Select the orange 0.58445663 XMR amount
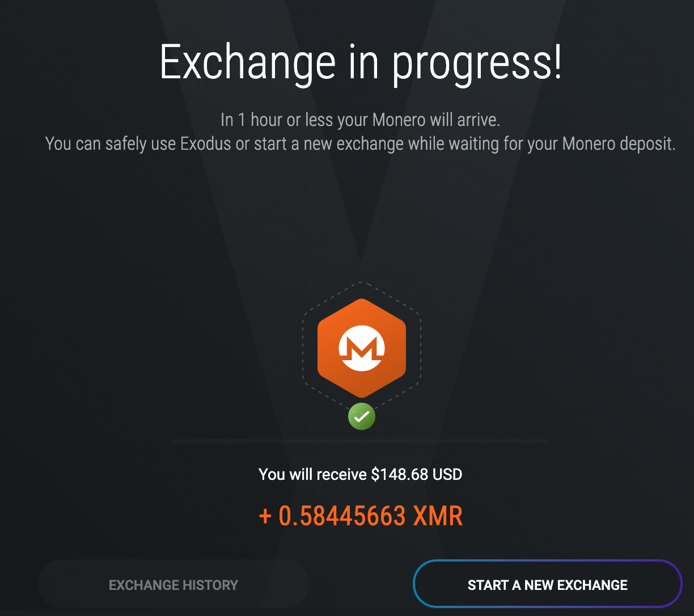The width and height of the screenshot is (694, 616). click(361, 516)
